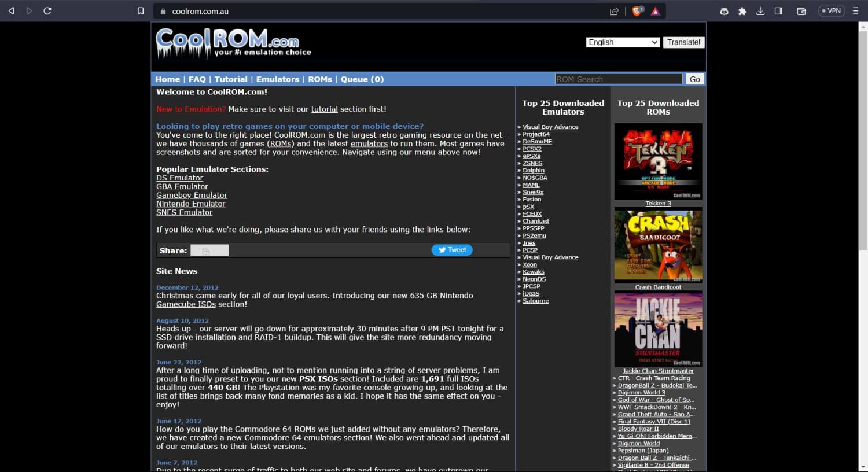Reload the page with refresh icon
This screenshot has width=868, height=472.
pyautogui.click(x=47, y=11)
